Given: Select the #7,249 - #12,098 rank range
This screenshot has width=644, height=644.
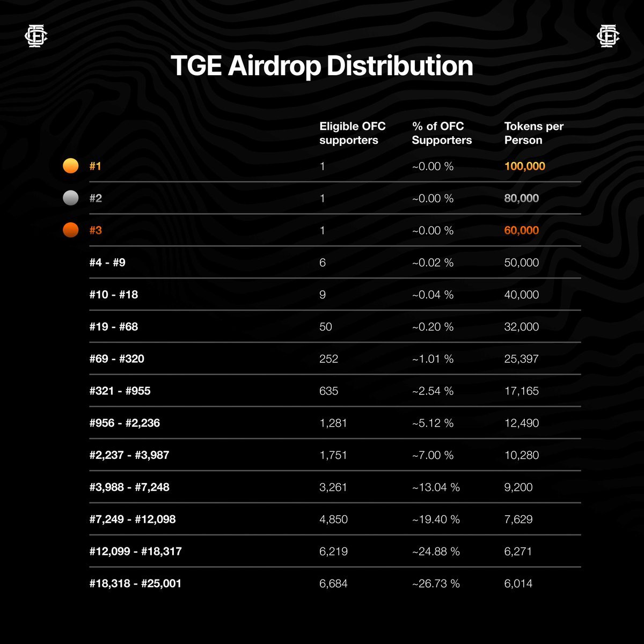Looking at the screenshot, I should [x=133, y=519].
